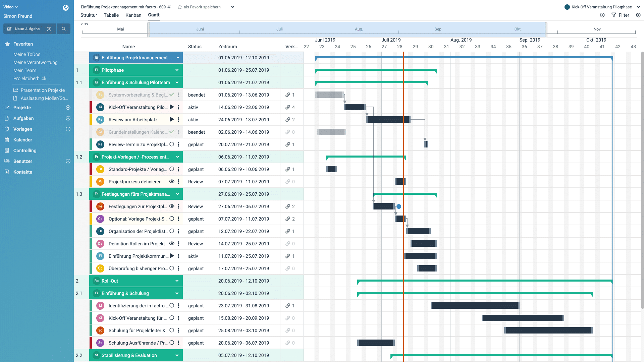
Task: Open three-dot menu for Review am Arbeitsplatz
Action: click(x=178, y=120)
